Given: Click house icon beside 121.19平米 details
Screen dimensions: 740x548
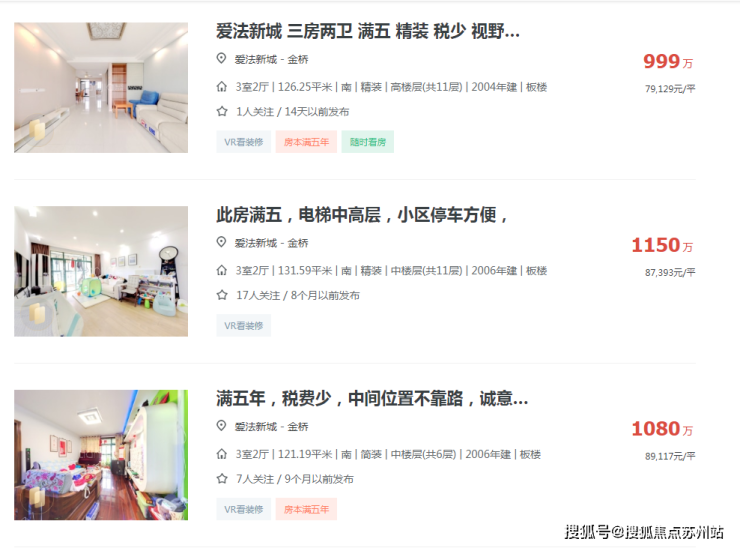Looking at the screenshot, I should click(221, 454).
